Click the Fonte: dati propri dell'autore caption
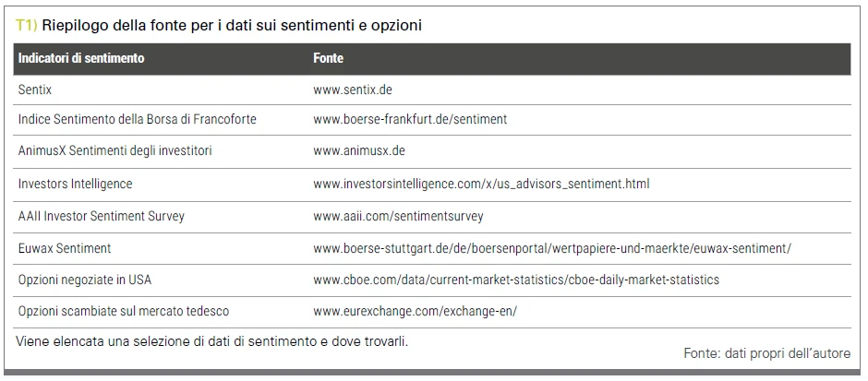Viewport: 868px width, 381px height. [x=766, y=353]
